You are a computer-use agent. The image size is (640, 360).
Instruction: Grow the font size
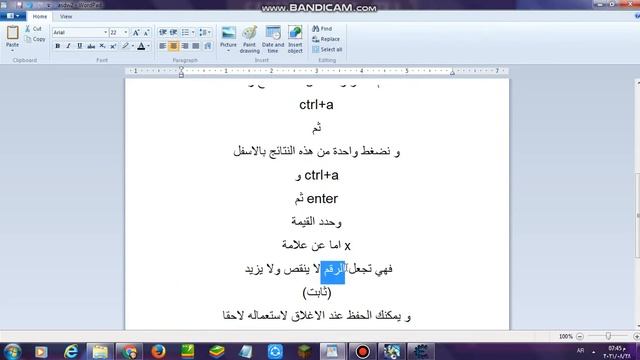136,32
